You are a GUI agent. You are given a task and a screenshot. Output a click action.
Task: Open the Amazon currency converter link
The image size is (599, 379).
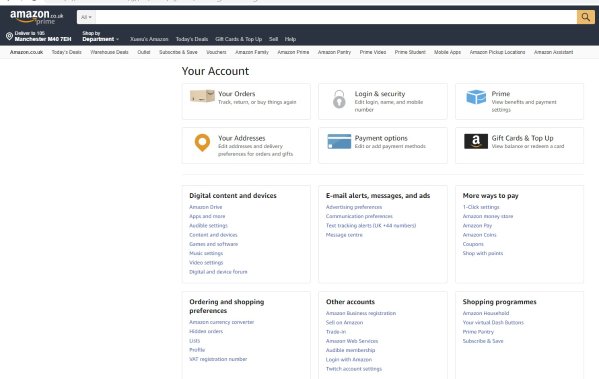coord(222,322)
